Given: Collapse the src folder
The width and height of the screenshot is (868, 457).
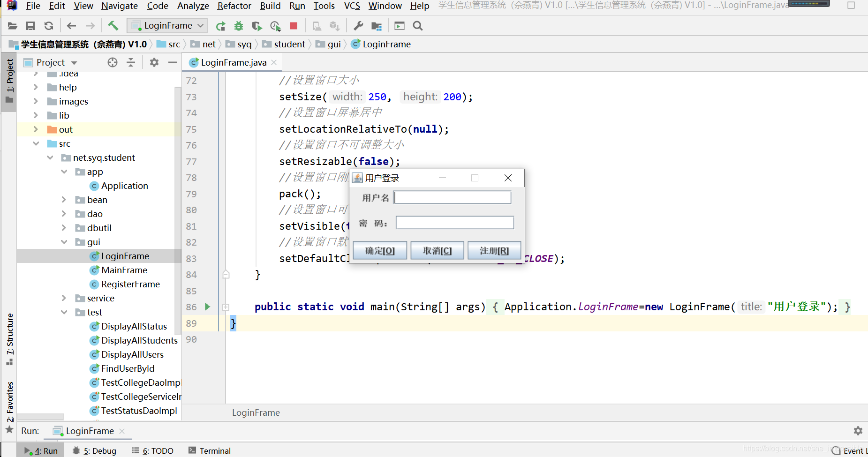Looking at the screenshot, I should coord(36,143).
